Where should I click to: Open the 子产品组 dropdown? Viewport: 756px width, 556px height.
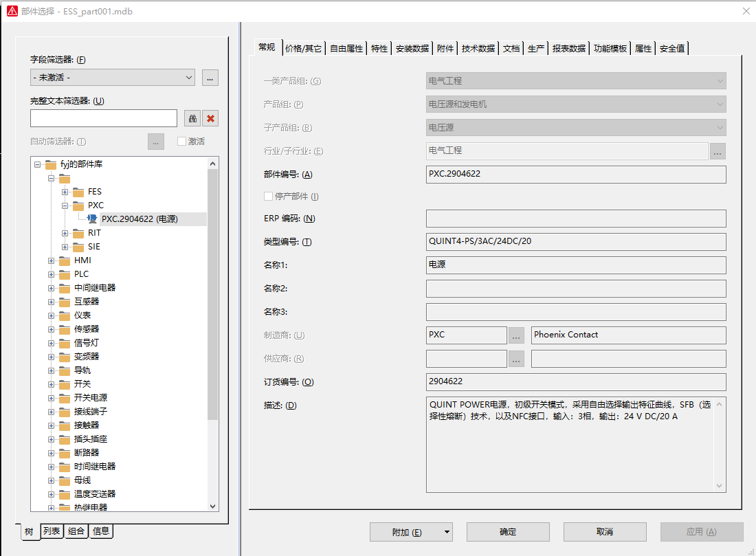tap(576, 128)
